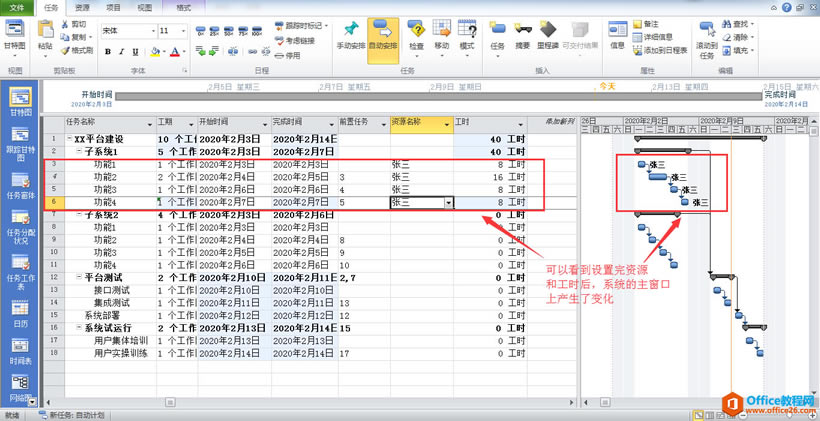Open resource dropdown in 功能4 row
This screenshot has height=421, width=820.
[x=447, y=202]
